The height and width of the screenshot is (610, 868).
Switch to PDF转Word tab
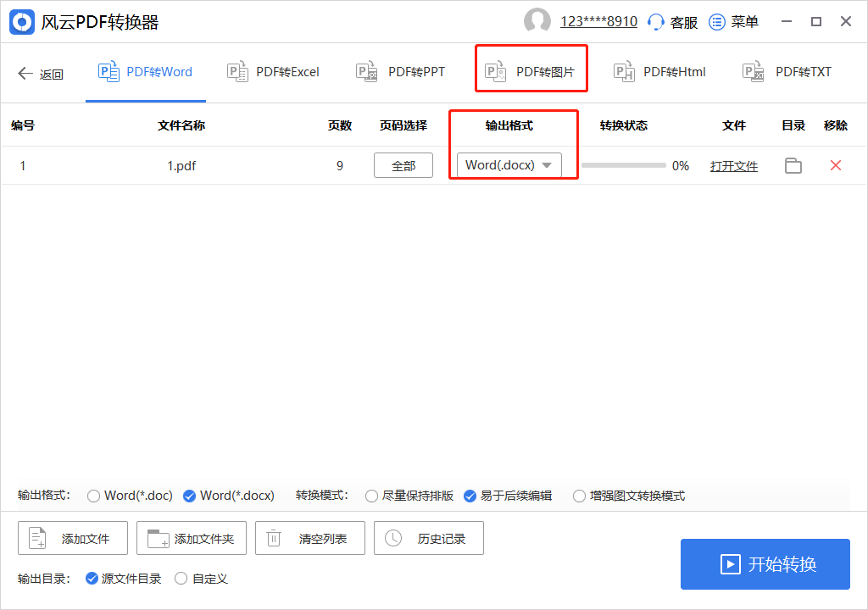[146, 72]
